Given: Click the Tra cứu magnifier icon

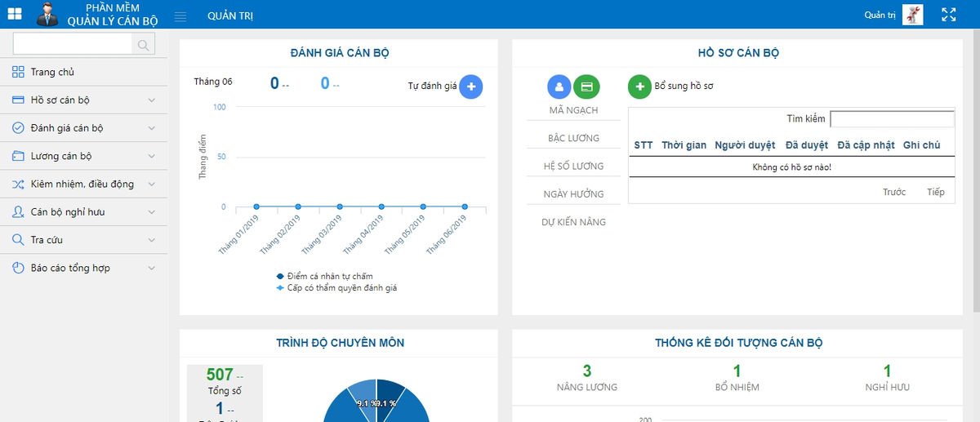Looking at the screenshot, I should [x=18, y=240].
